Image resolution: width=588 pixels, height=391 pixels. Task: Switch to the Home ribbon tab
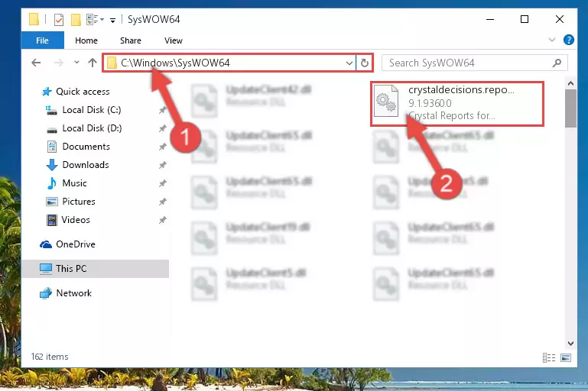[86, 40]
